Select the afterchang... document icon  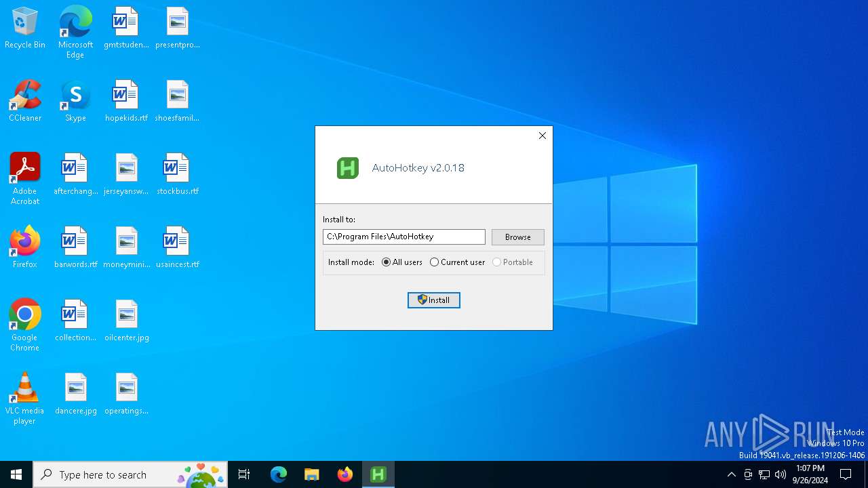pyautogui.click(x=75, y=175)
